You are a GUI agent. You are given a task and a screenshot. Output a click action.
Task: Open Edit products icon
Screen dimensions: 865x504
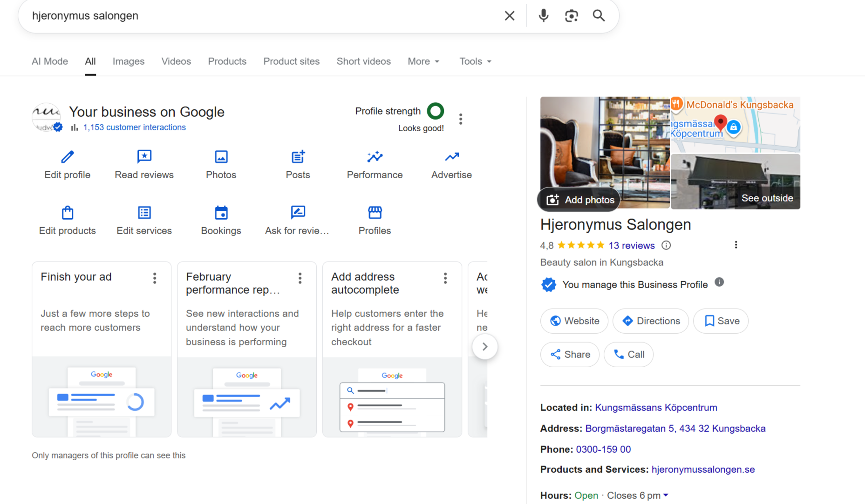(68, 213)
